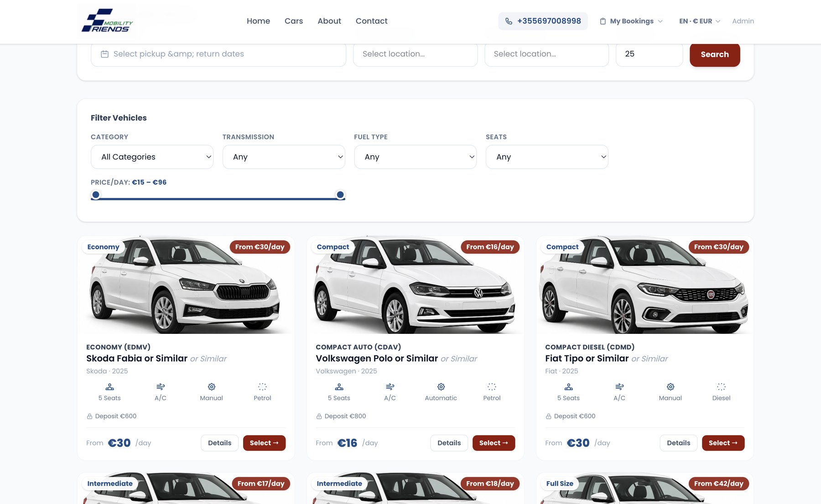The width and height of the screenshot is (821, 504).
Task: Click the Volkswagen Polo car image
Action: [415, 285]
